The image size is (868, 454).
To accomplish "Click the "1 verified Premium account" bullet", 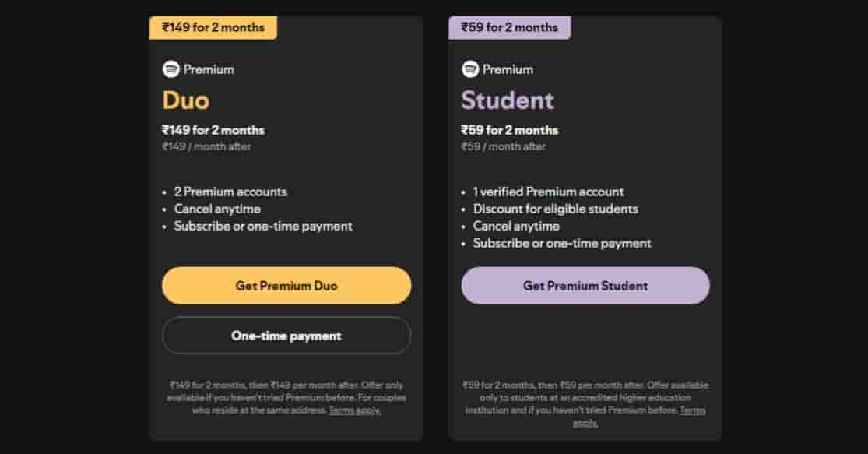I will 548,192.
